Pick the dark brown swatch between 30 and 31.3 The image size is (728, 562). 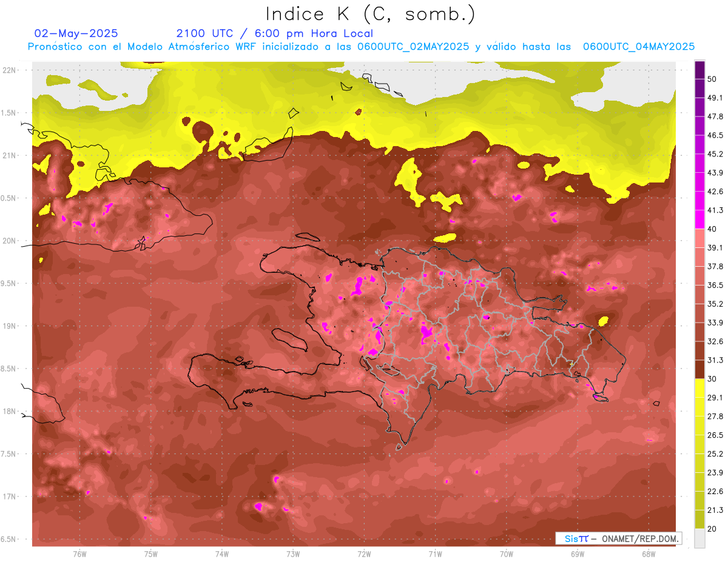point(699,369)
